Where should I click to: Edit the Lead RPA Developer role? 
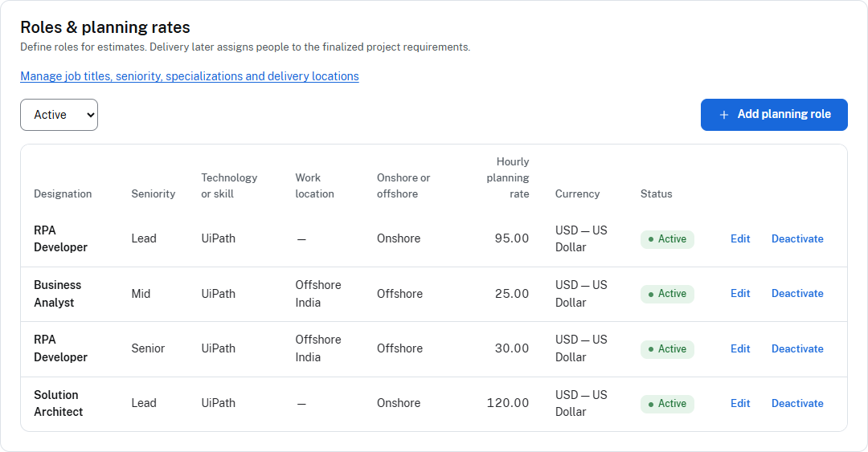(740, 239)
